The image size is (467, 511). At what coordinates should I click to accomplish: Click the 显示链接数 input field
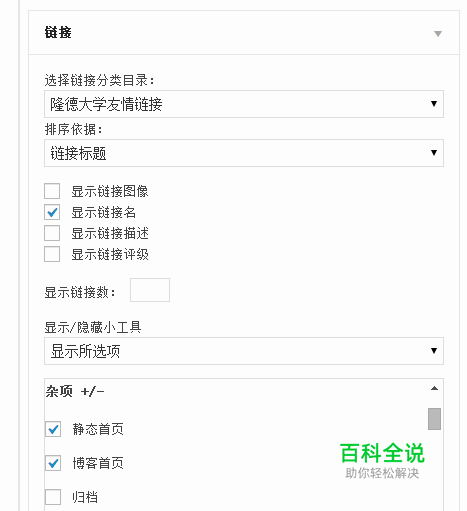coord(150,290)
